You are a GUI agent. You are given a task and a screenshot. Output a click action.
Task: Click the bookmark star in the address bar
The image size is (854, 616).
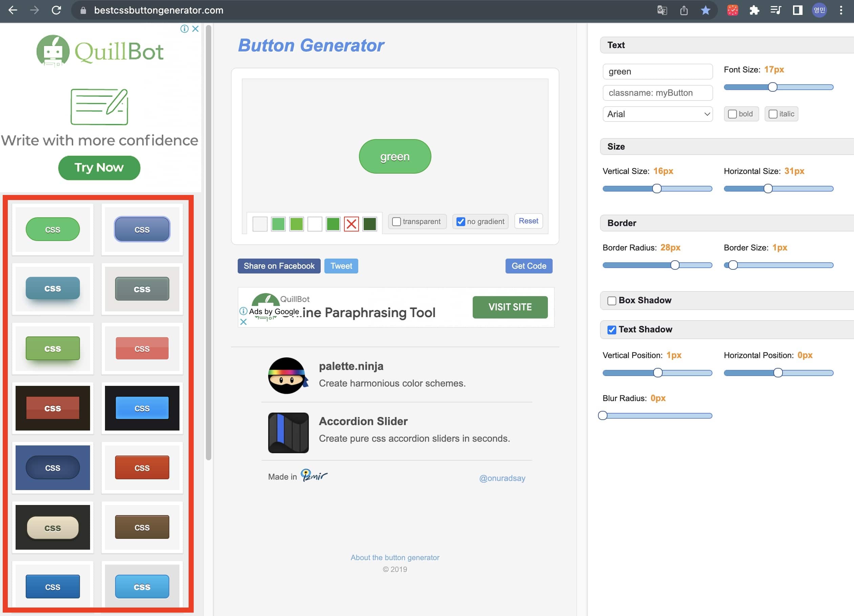[706, 10]
